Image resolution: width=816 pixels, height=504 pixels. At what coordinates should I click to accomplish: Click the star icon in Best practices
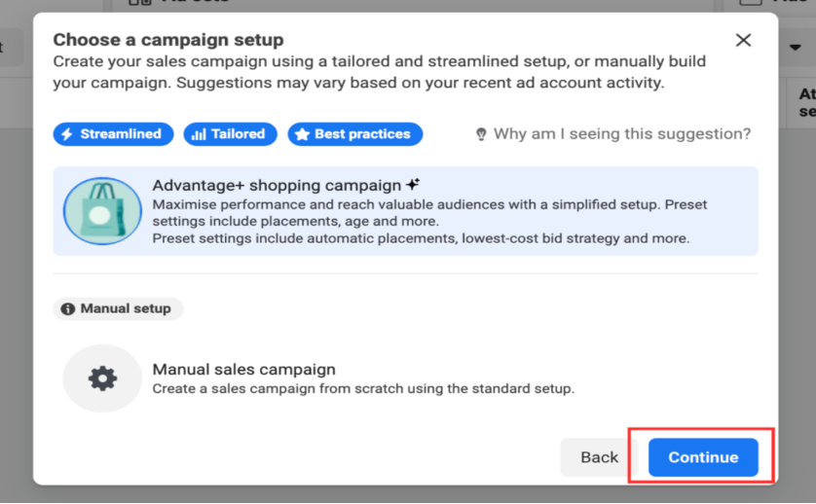(x=302, y=134)
